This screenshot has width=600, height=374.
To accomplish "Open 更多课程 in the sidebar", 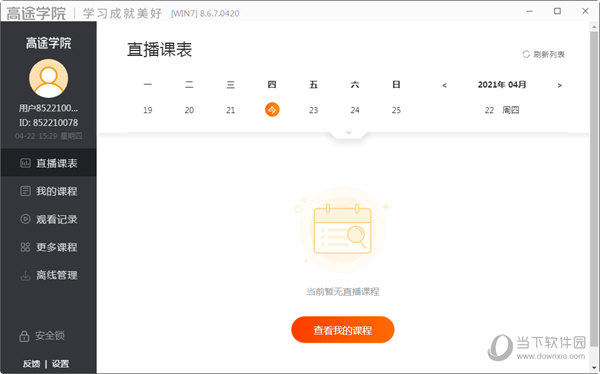I will click(x=49, y=247).
